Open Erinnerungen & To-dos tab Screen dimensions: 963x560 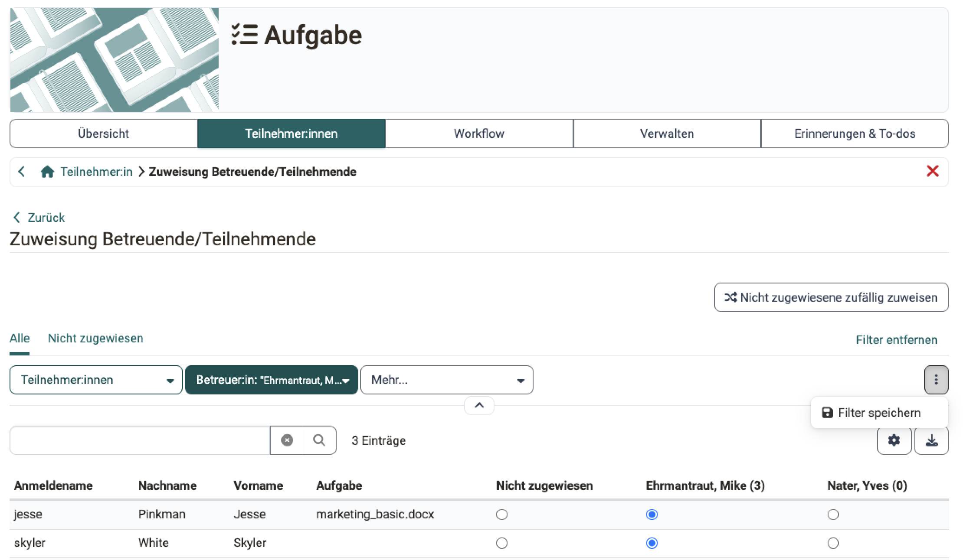click(855, 133)
